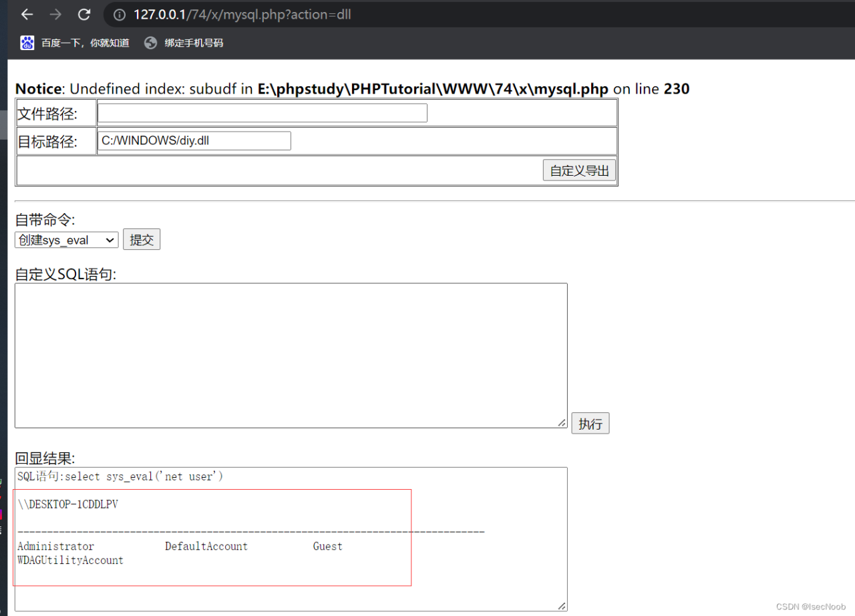855x616 pixels.
Task: Click the address bar URL text
Action: 242,15
